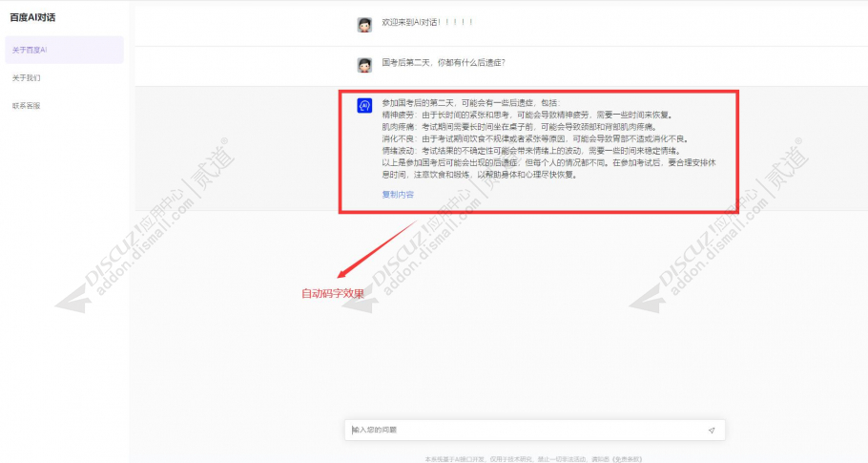Click the message 欢迎来到AI对话！！！！！
The height and width of the screenshot is (463, 868).
[x=427, y=23]
